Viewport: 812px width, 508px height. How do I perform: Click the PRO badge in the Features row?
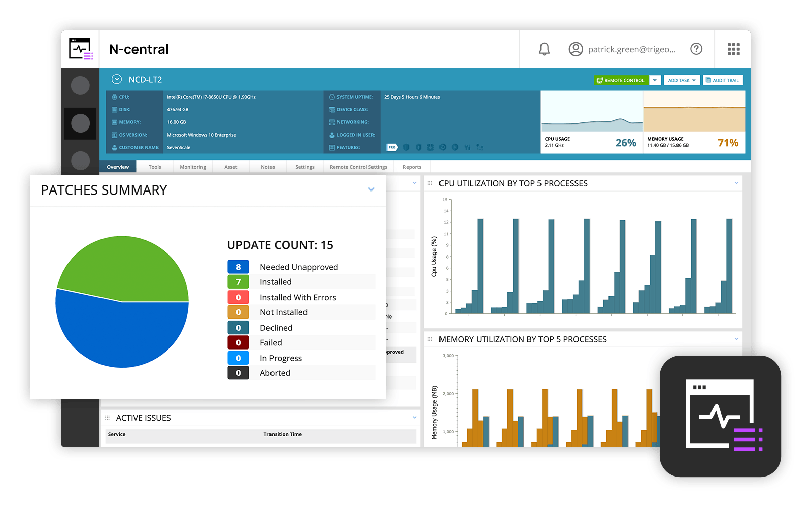[391, 147]
